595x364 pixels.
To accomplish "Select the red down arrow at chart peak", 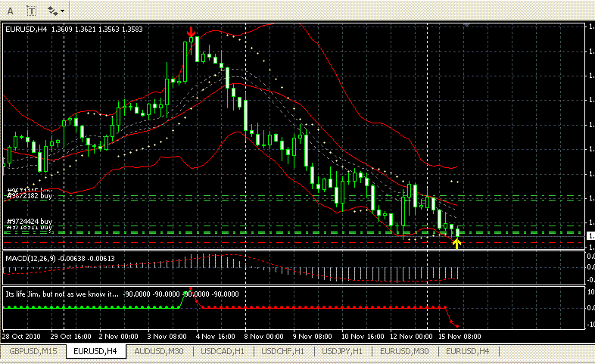I will point(191,32).
